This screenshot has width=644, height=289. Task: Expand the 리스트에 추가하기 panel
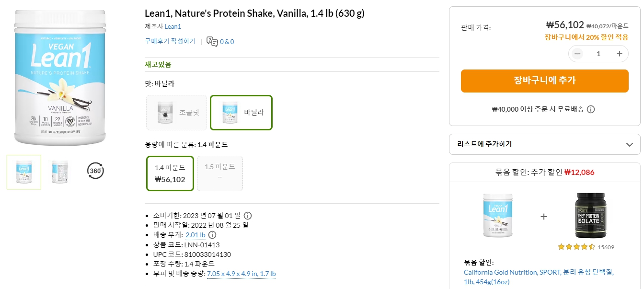click(545, 144)
